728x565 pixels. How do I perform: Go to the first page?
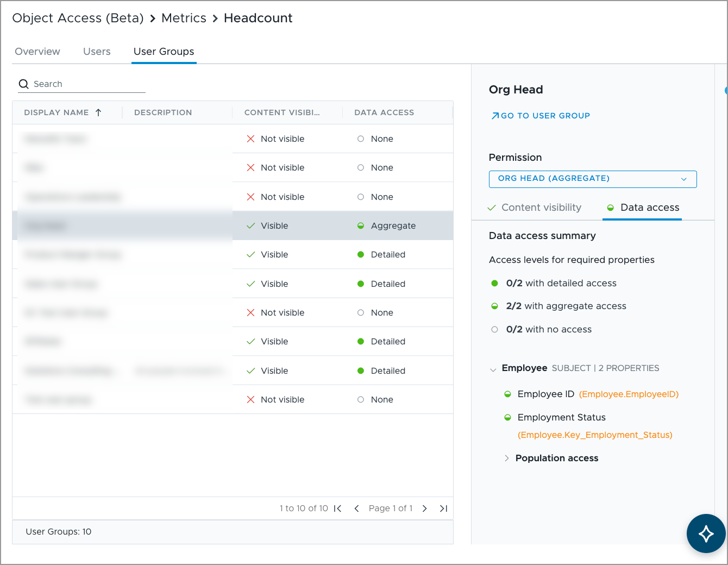[337, 508]
